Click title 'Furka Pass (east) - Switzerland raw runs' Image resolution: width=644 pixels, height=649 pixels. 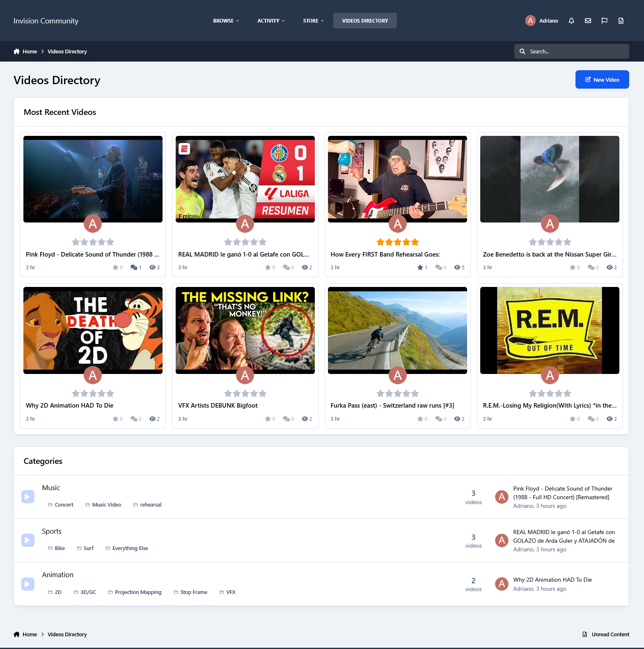click(392, 405)
